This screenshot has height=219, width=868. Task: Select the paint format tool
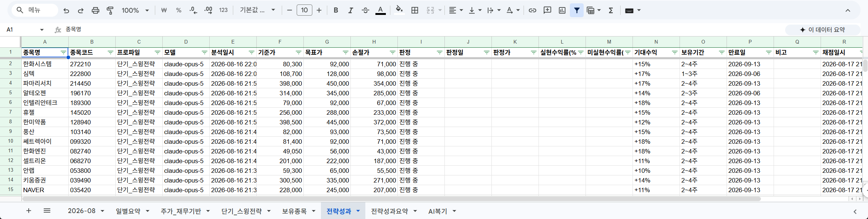tap(110, 10)
